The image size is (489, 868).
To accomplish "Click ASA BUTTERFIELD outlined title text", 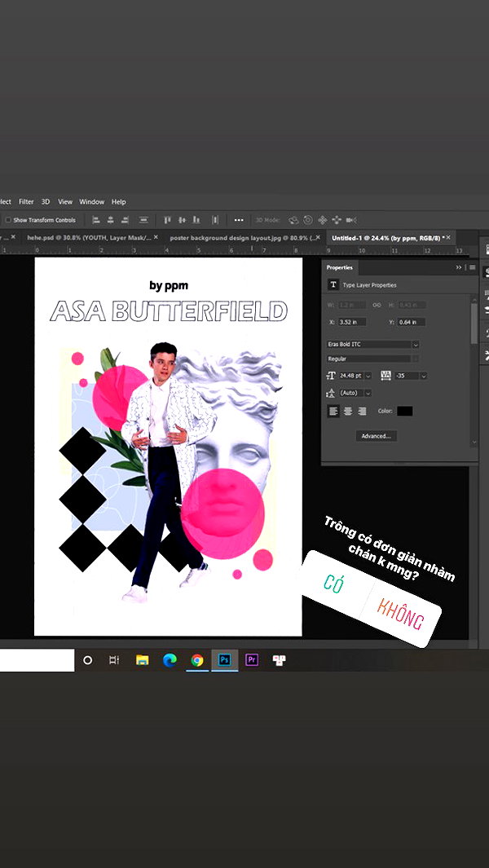I will click(169, 311).
